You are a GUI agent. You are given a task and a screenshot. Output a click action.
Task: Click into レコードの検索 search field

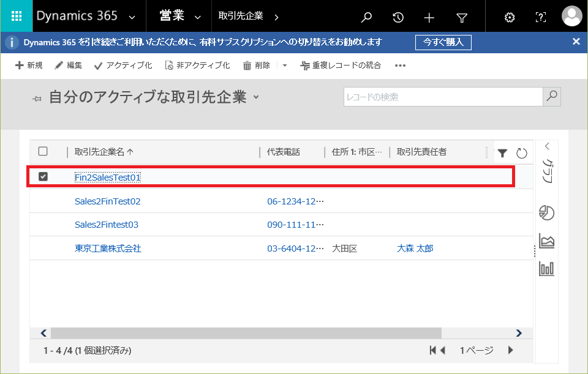443,97
